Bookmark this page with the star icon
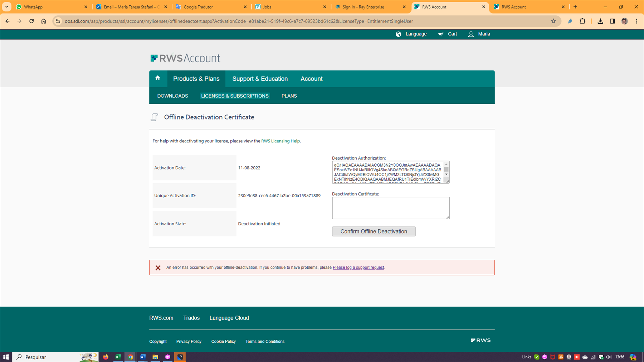The height and width of the screenshot is (362, 644). (x=553, y=21)
